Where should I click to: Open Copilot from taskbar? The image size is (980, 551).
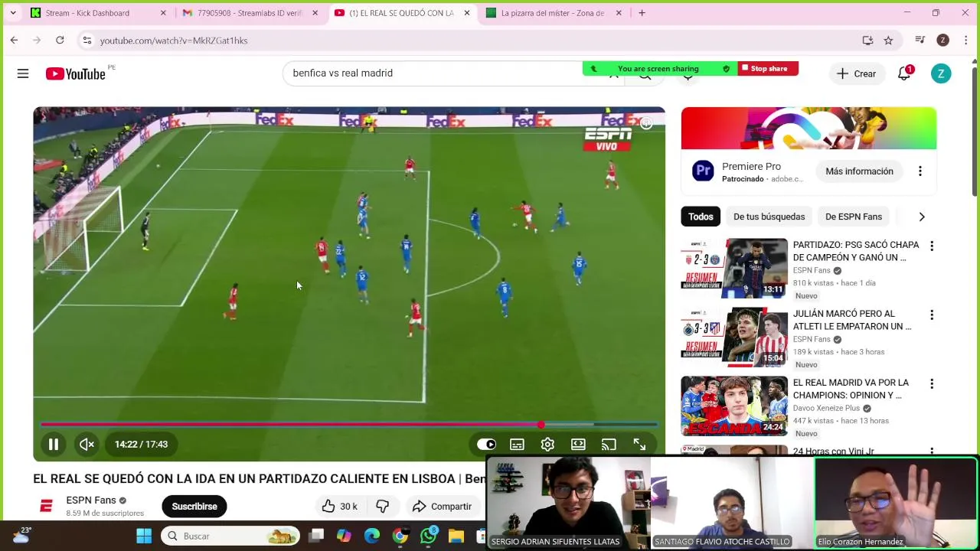344,536
